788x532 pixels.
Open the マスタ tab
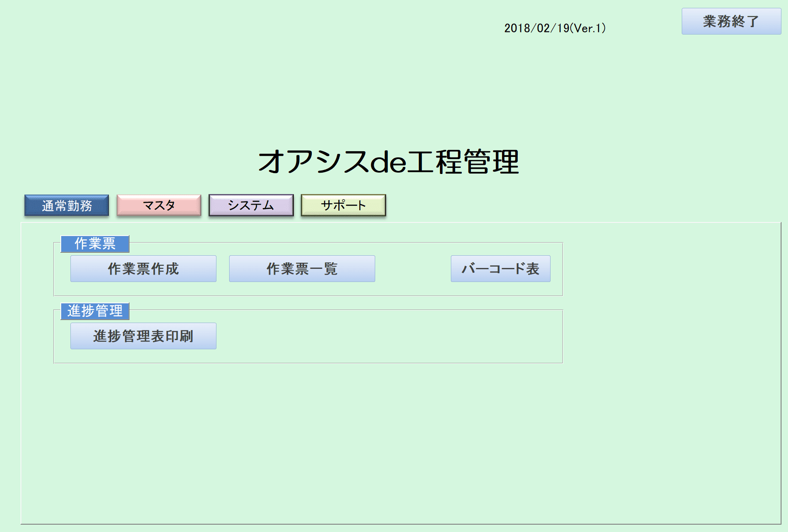coord(159,205)
